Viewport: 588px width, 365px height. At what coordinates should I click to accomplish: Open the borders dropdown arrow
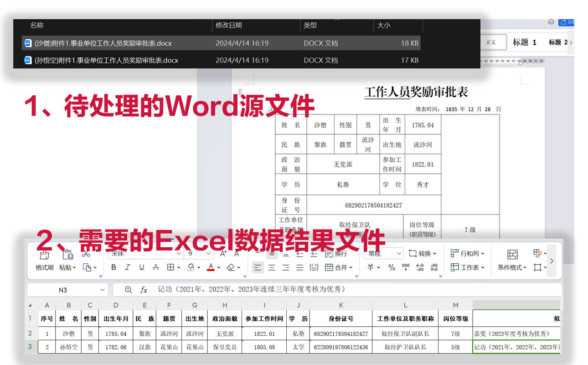(x=179, y=268)
